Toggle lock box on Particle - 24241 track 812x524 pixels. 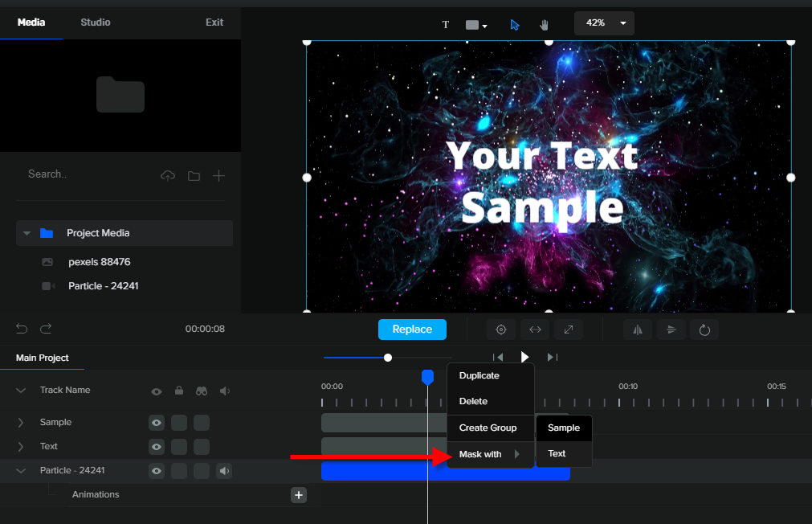(x=178, y=471)
